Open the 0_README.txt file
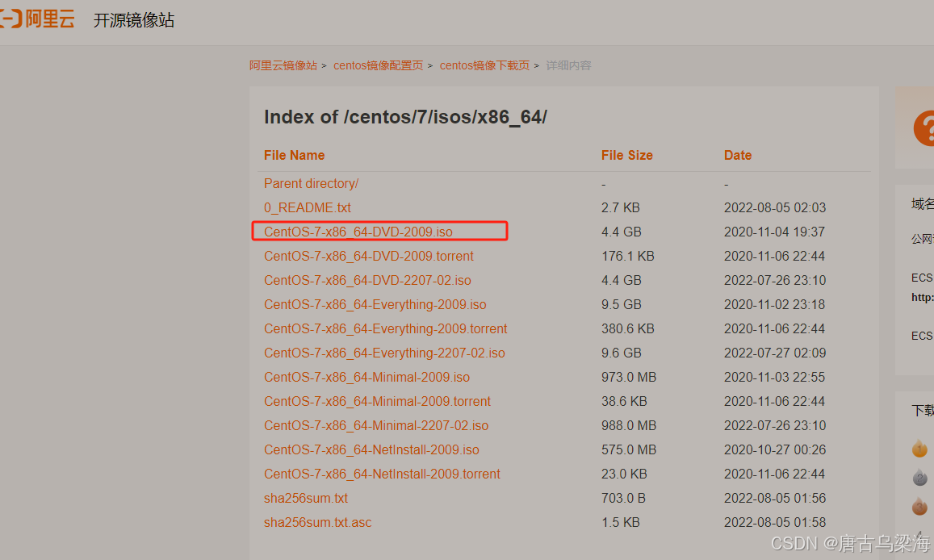This screenshot has height=560, width=934. pyautogui.click(x=308, y=207)
